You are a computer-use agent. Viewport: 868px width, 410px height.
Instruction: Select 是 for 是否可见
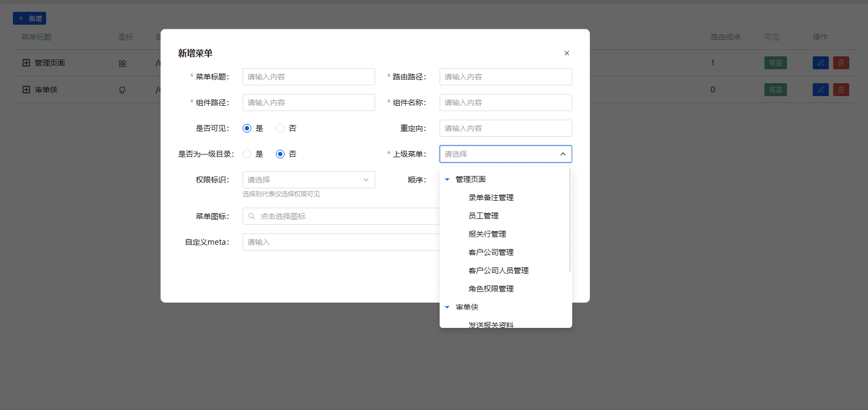(x=247, y=128)
